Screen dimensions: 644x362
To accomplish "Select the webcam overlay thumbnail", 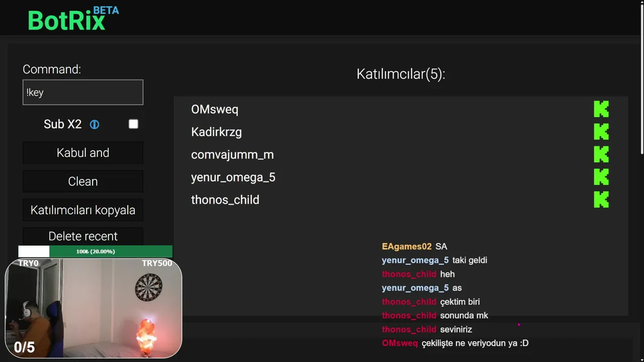I will tap(93, 308).
